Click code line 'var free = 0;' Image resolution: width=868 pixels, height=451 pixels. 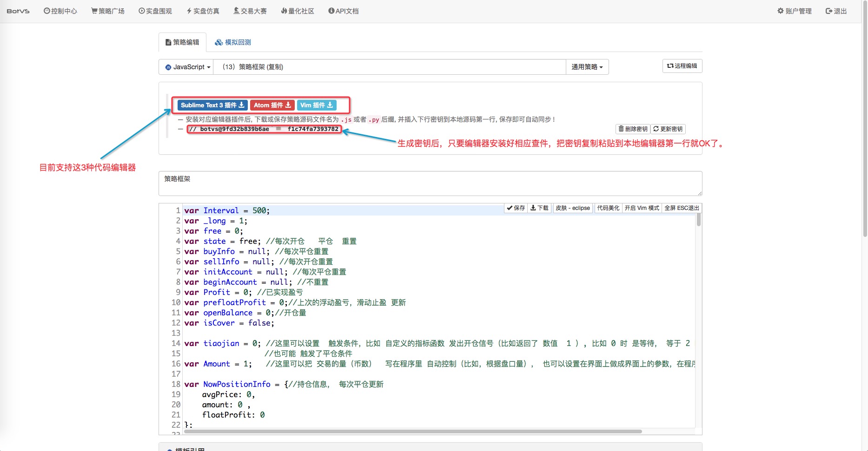213,231
